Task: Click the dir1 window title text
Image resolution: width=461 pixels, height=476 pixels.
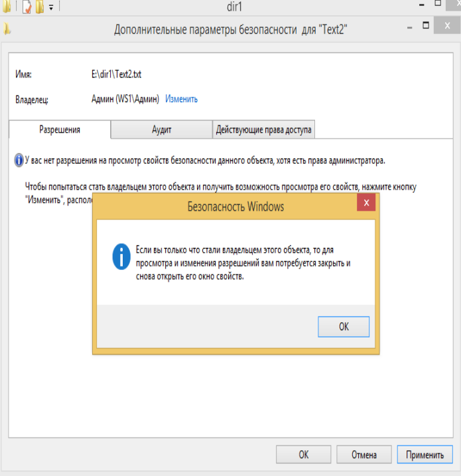Action: pyautogui.click(x=234, y=7)
